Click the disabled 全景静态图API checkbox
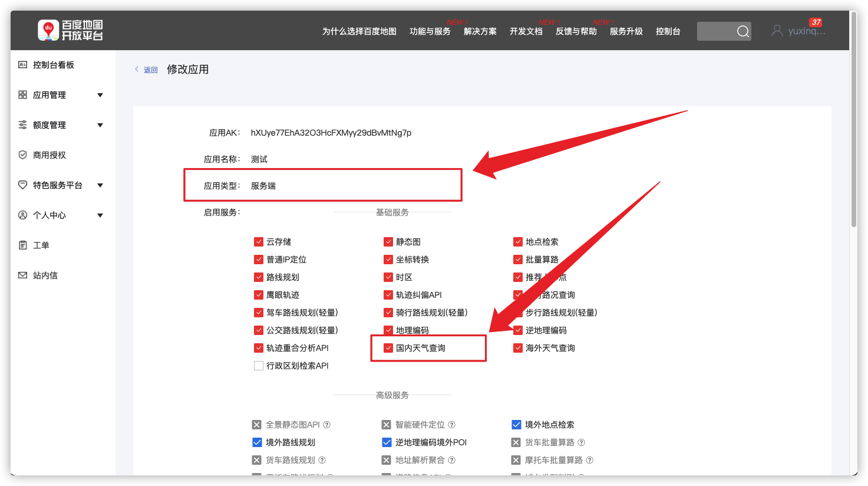The height and width of the screenshot is (486, 868). click(x=257, y=425)
